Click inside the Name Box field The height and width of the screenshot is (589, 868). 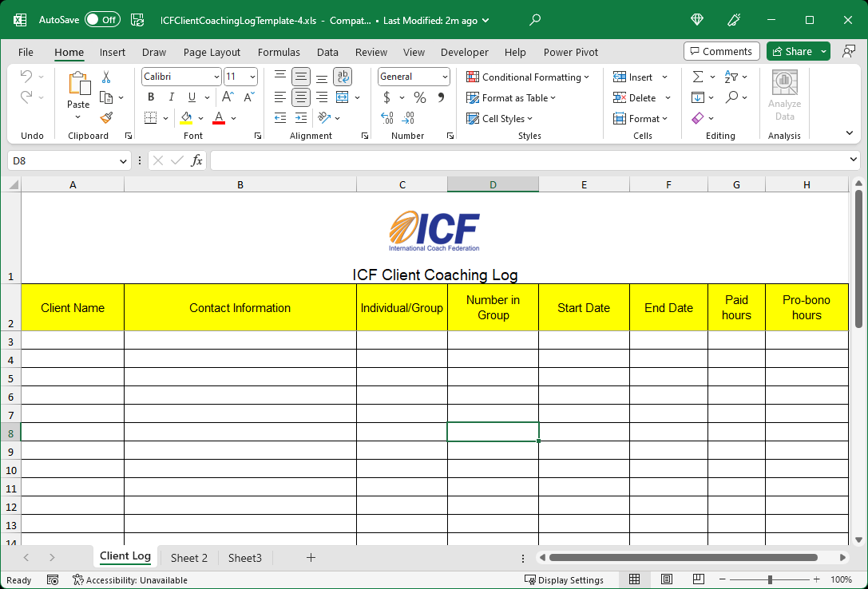[x=62, y=160]
